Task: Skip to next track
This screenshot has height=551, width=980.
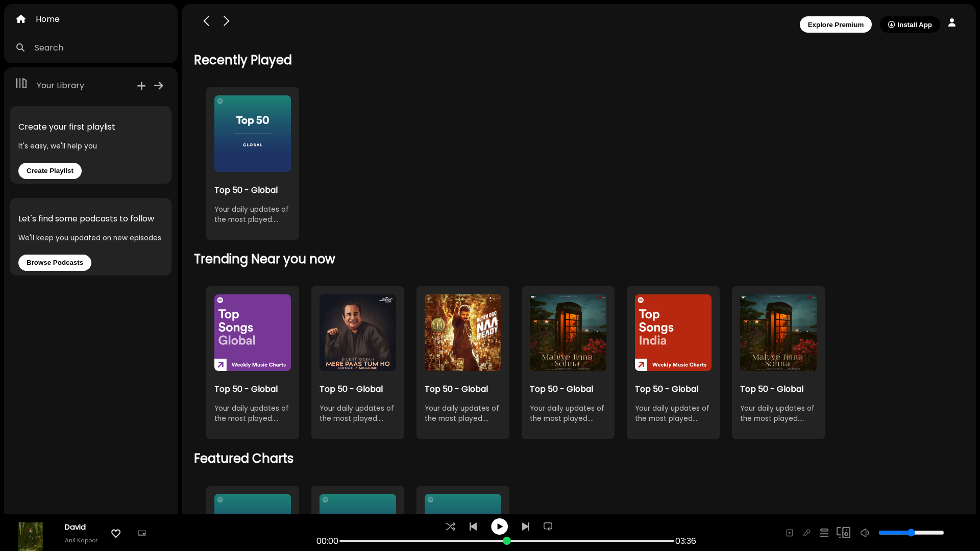Action: pyautogui.click(x=526, y=527)
